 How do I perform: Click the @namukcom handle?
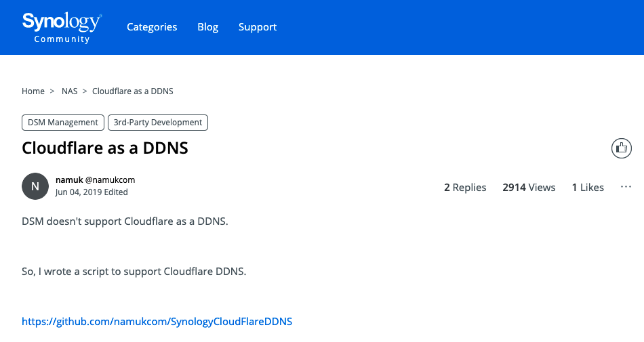point(110,180)
